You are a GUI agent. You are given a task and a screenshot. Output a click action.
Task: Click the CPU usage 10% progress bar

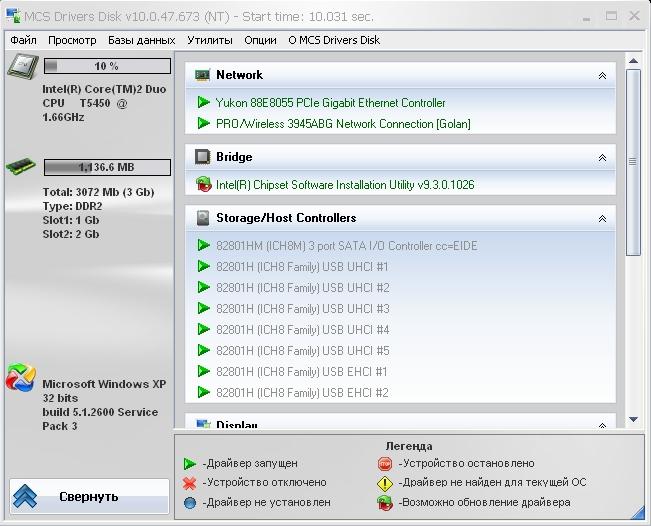click(106, 66)
